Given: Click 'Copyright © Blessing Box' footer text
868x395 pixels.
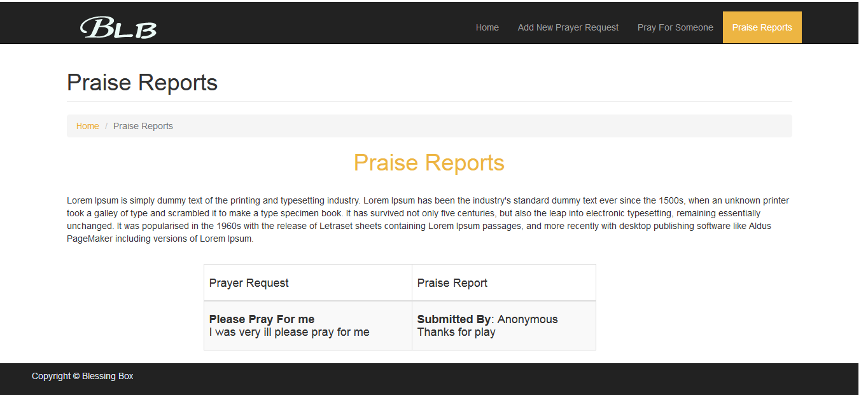Looking at the screenshot, I should click(83, 376).
